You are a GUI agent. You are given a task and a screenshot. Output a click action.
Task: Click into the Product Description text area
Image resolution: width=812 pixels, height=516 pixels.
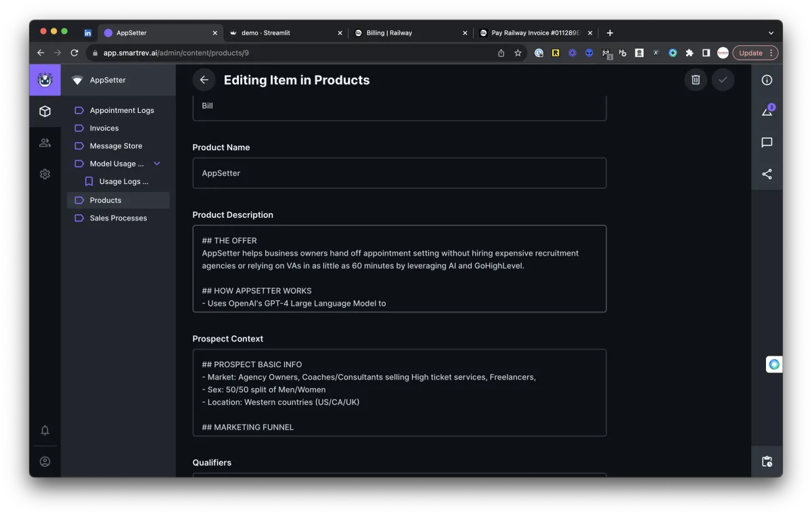pyautogui.click(x=399, y=269)
